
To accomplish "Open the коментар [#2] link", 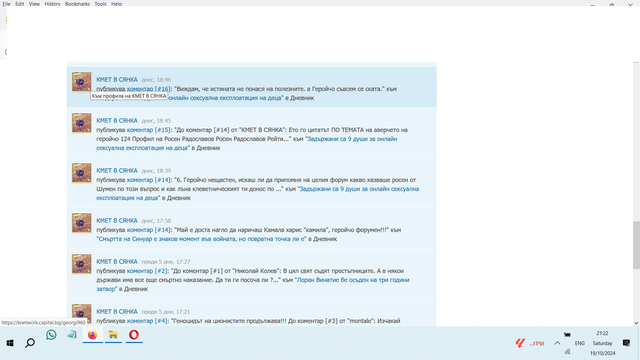I will [x=147, y=271].
